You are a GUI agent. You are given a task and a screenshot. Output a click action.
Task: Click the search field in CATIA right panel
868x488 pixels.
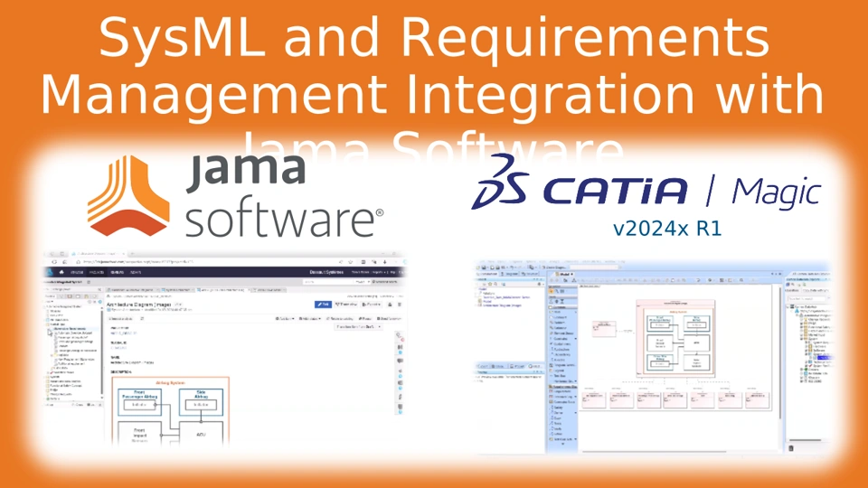pos(806,299)
